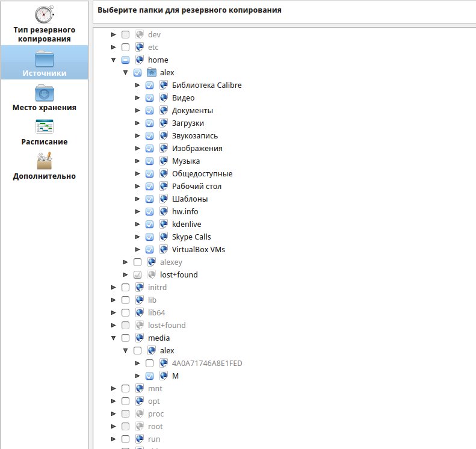Image resolution: width=476 pixels, height=449 pixels.
Task: Expand the Skype Calls folder
Action: point(138,237)
